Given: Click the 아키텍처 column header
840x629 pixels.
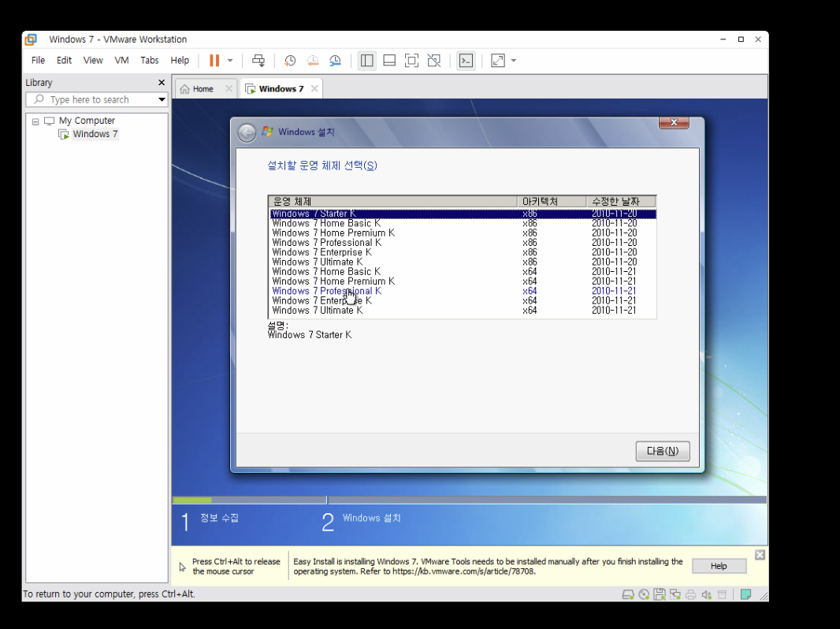Looking at the screenshot, I should (552, 202).
